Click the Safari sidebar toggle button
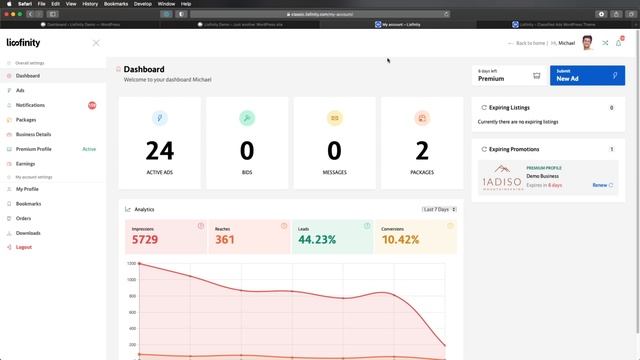The image size is (640, 360). [x=53, y=14]
